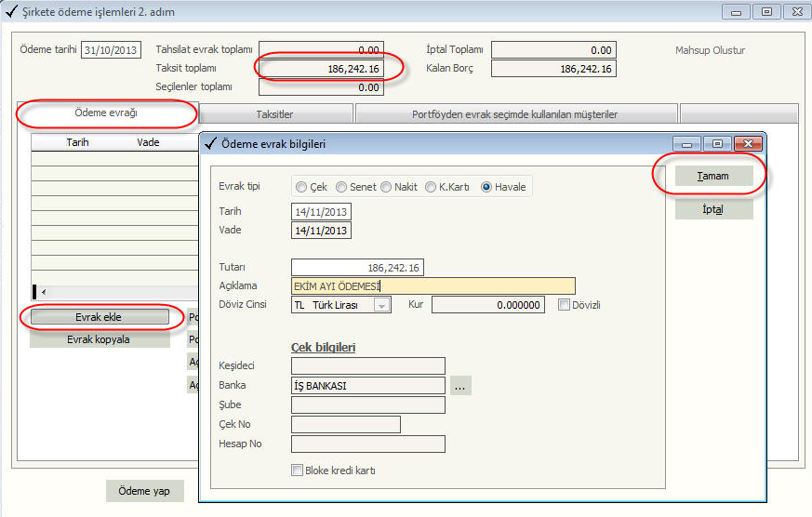The width and height of the screenshot is (812, 517).
Task: Choose Nakit as evrak tipi
Action: 386,187
